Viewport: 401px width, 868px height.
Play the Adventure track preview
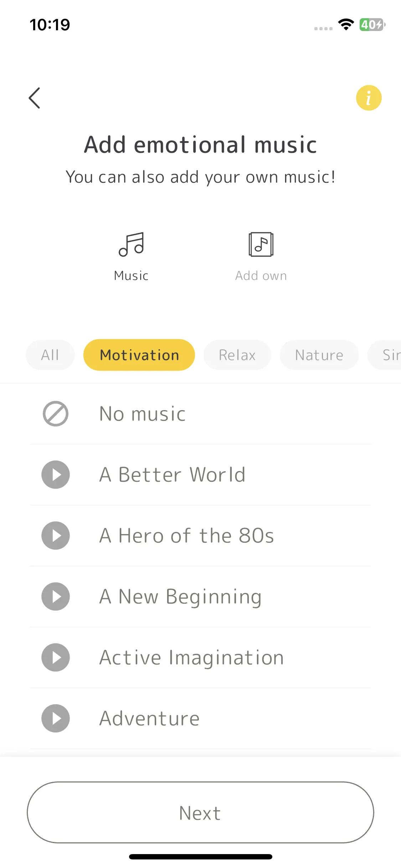pos(56,718)
